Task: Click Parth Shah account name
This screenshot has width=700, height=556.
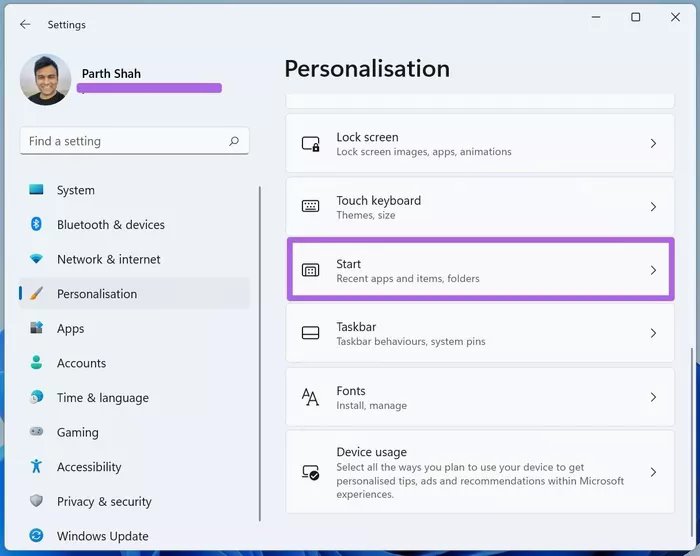Action: [x=111, y=73]
